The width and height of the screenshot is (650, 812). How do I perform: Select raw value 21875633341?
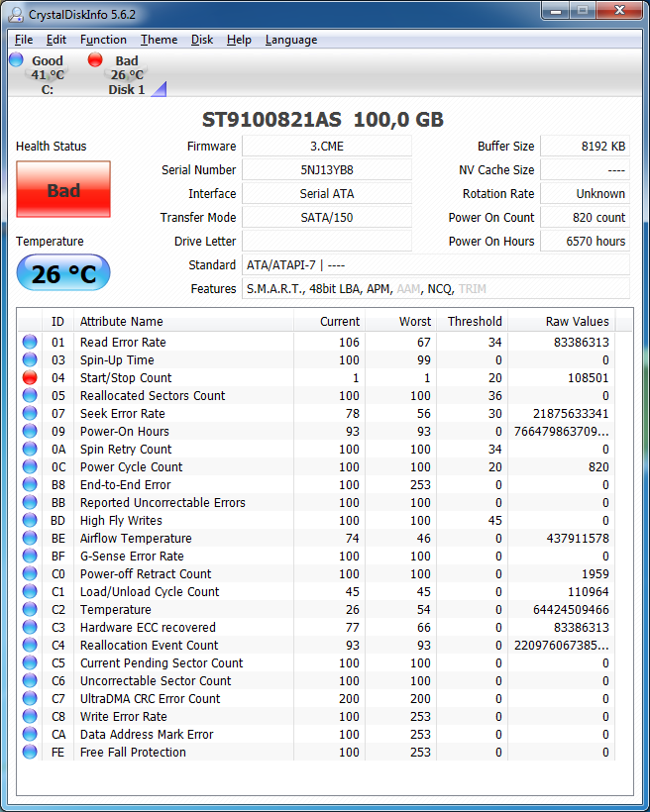[571, 414]
